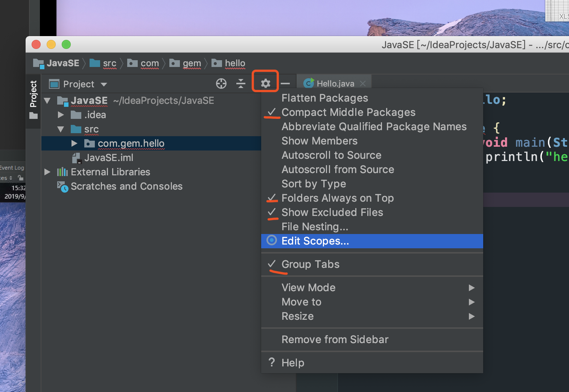Enable Flatten Packages option
569x392 pixels.
pyautogui.click(x=372, y=98)
